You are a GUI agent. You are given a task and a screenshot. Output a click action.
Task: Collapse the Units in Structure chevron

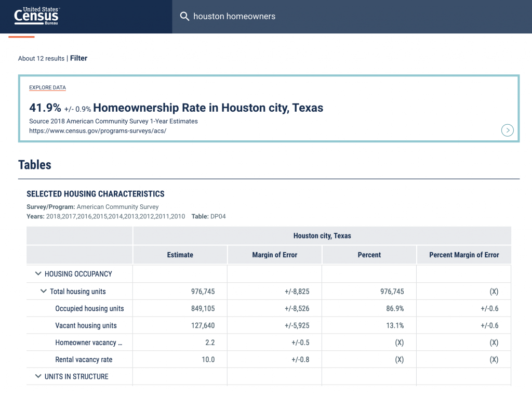click(x=38, y=376)
